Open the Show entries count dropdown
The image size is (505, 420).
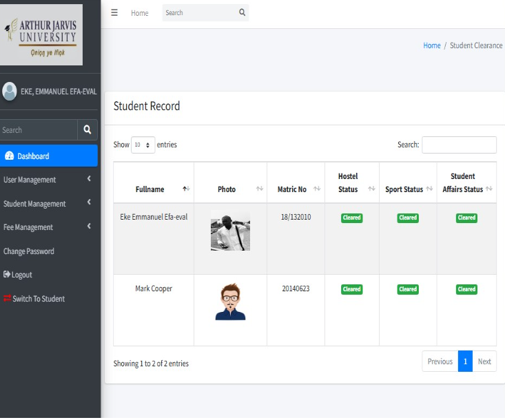(x=143, y=145)
